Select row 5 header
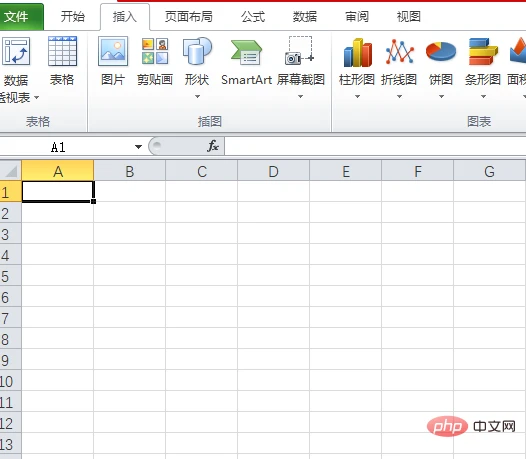Screen dimensions: 526x459 (x=10, y=276)
